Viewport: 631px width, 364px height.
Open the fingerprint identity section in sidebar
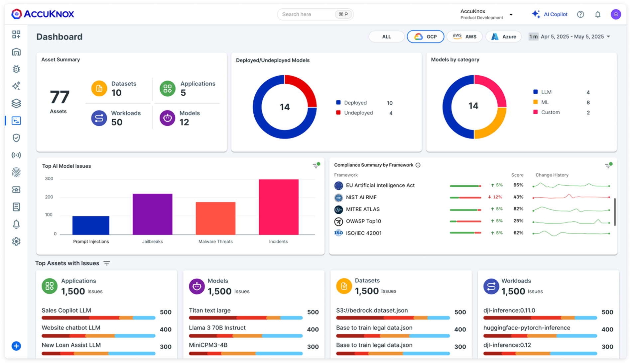17,172
